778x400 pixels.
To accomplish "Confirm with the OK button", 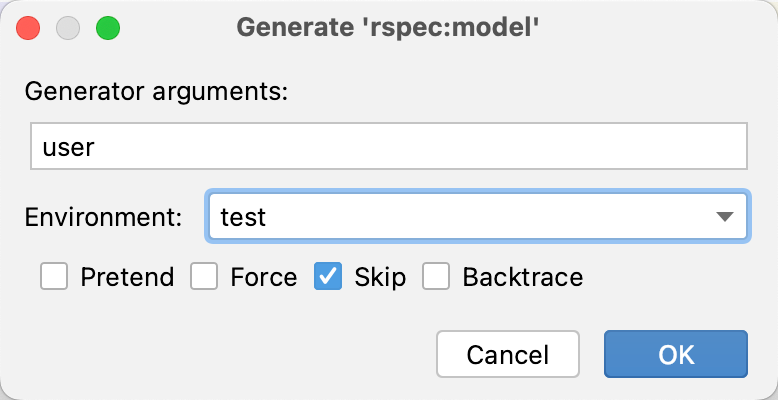I will click(675, 355).
